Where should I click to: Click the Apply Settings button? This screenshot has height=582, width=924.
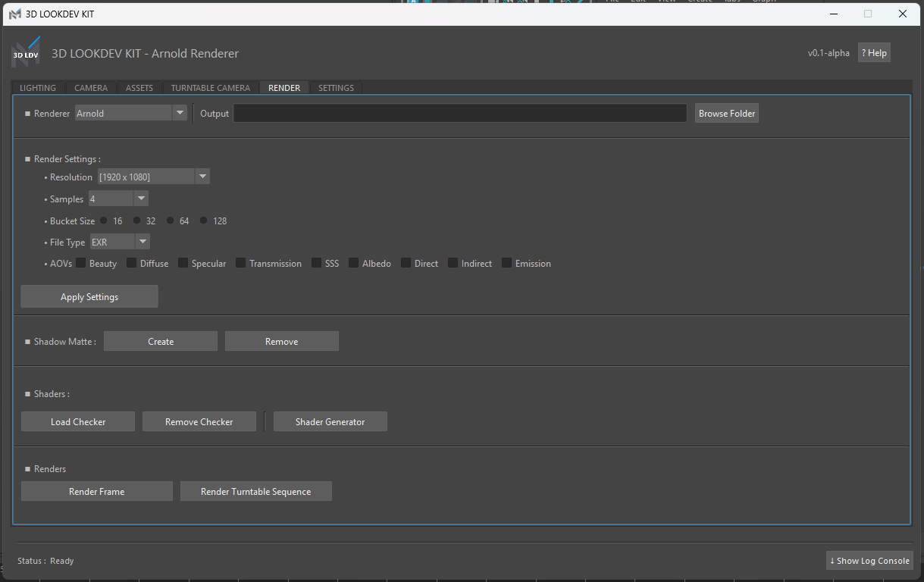(89, 296)
